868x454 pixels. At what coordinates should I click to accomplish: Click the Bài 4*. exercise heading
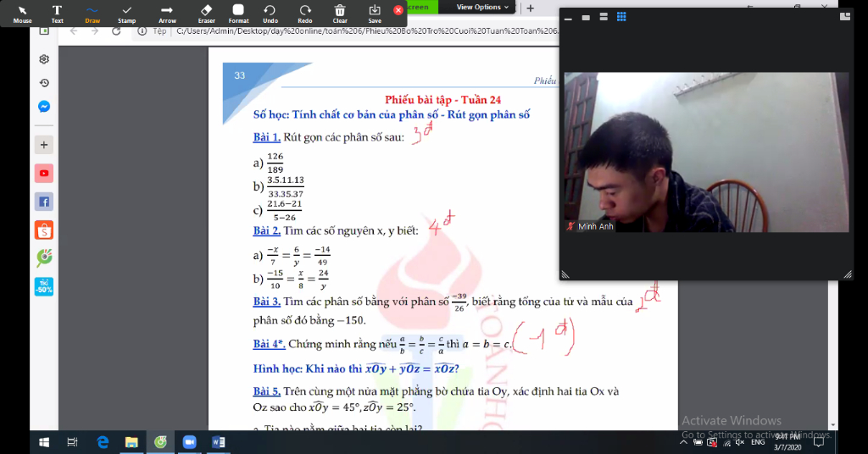tap(269, 344)
